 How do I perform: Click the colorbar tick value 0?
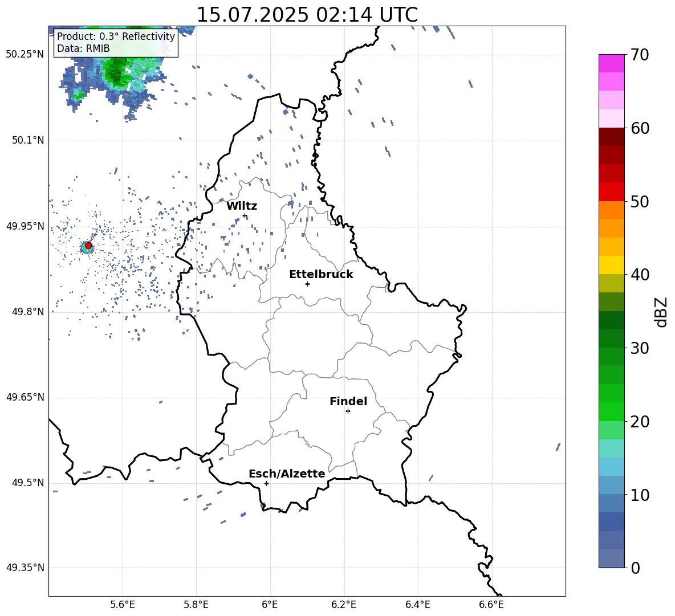[x=635, y=568]
